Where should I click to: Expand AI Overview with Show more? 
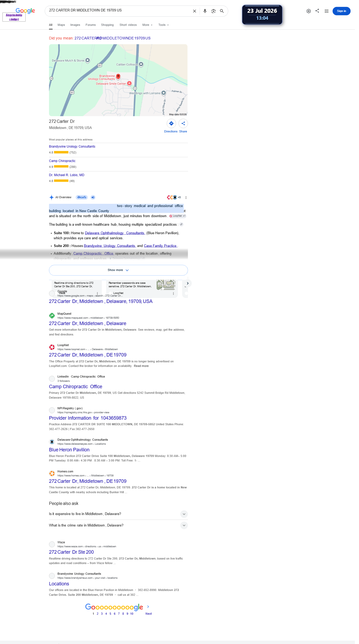click(x=118, y=270)
